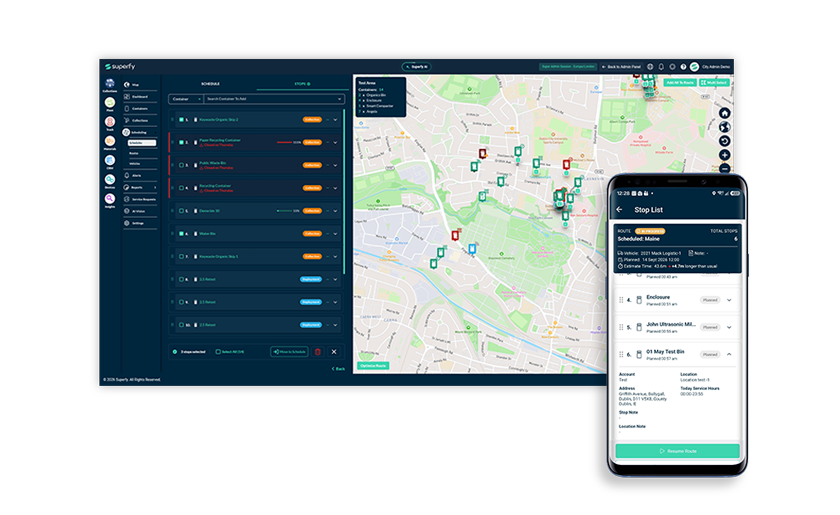Open the AI Vision menu item

[140, 211]
